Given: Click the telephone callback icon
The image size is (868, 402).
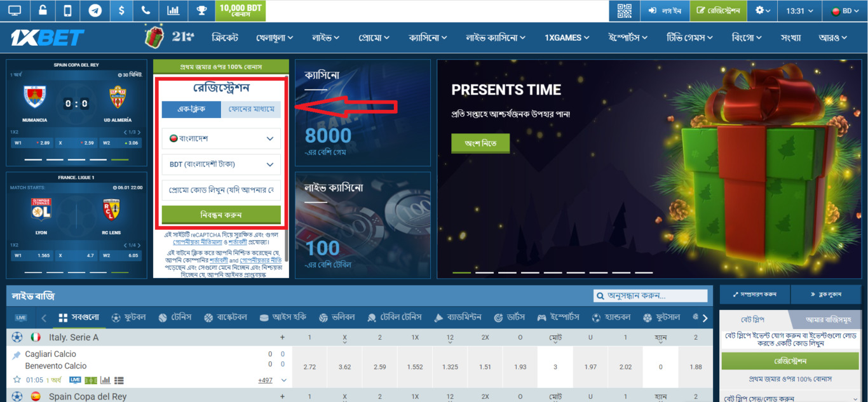Looking at the screenshot, I should [x=146, y=11].
